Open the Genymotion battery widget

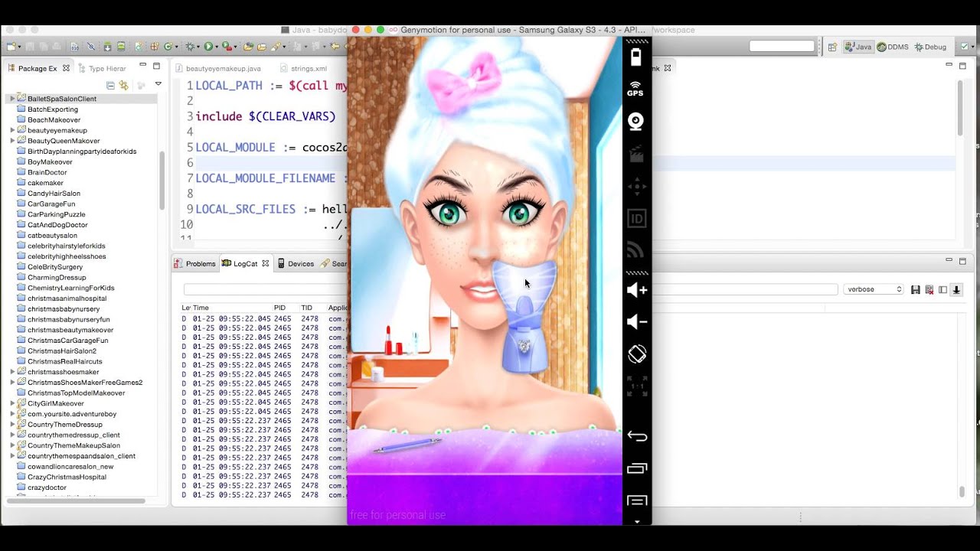(x=635, y=57)
